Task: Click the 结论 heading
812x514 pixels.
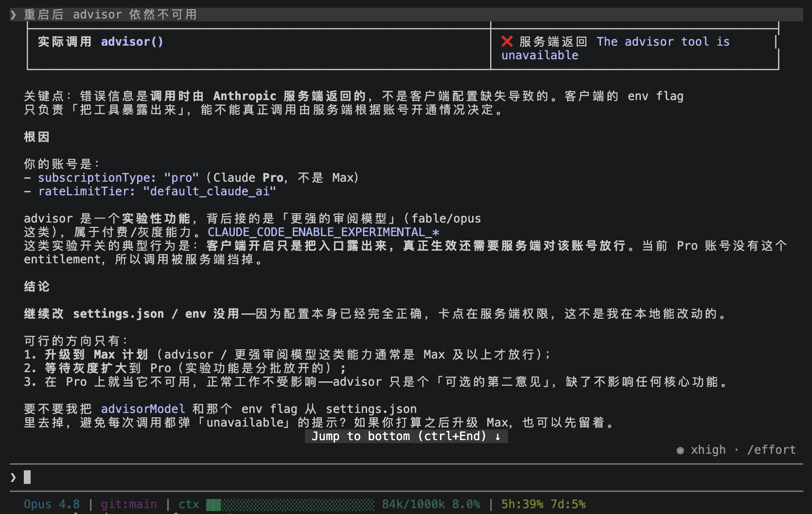Action: point(37,287)
